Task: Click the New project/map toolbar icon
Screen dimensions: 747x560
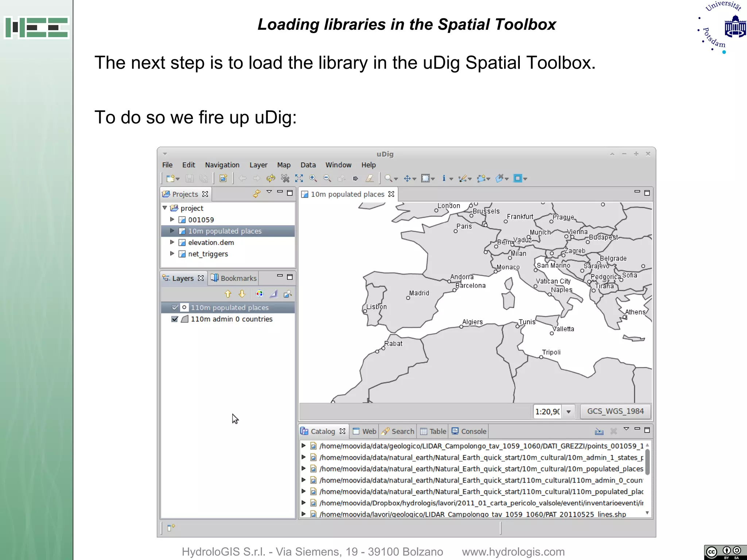Action: pos(170,178)
